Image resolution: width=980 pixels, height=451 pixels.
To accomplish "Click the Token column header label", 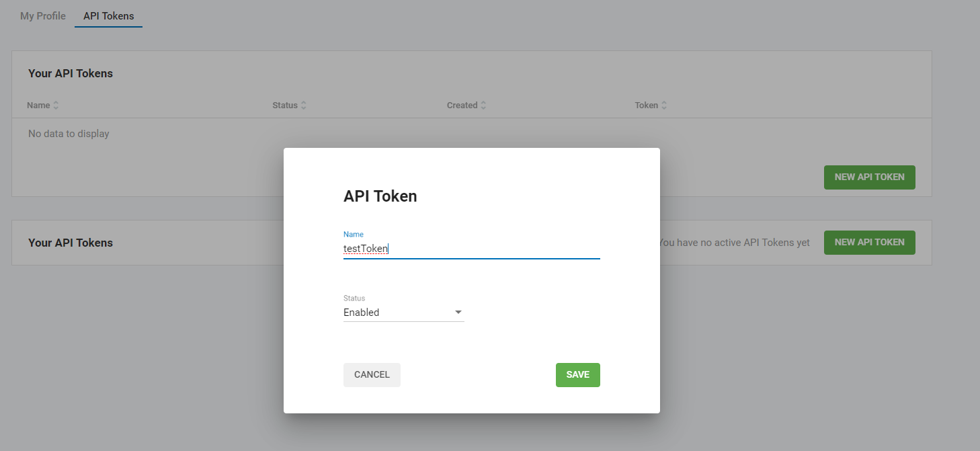I will (x=646, y=106).
